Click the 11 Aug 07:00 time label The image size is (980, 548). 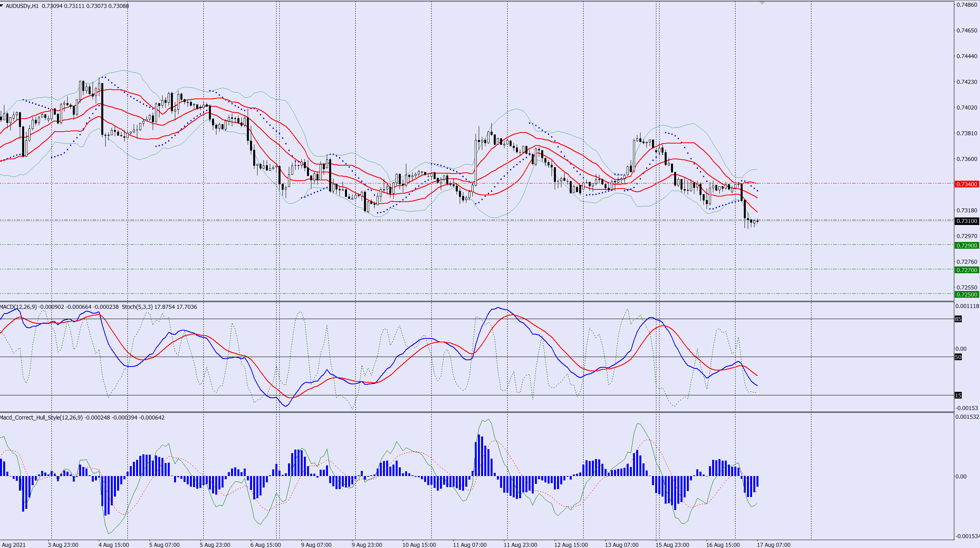click(x=470, y=545)
